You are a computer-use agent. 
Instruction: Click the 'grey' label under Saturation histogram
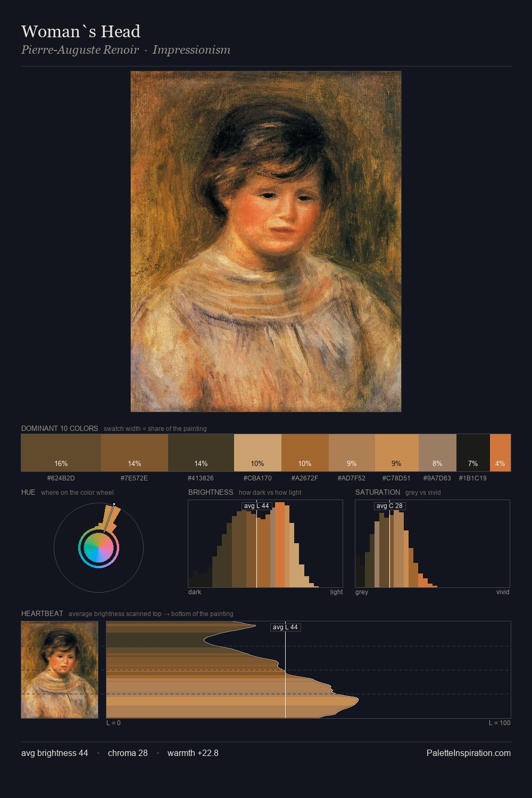click(x=362, y=592)
